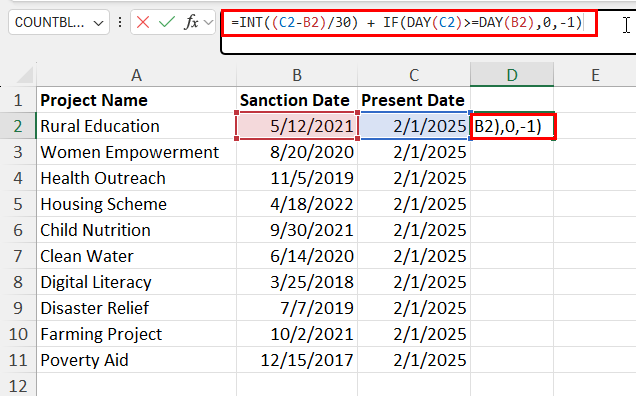Click Present Date cell in Rural Education row
This screenshot has width=636, height=396.
click(414, 126)
